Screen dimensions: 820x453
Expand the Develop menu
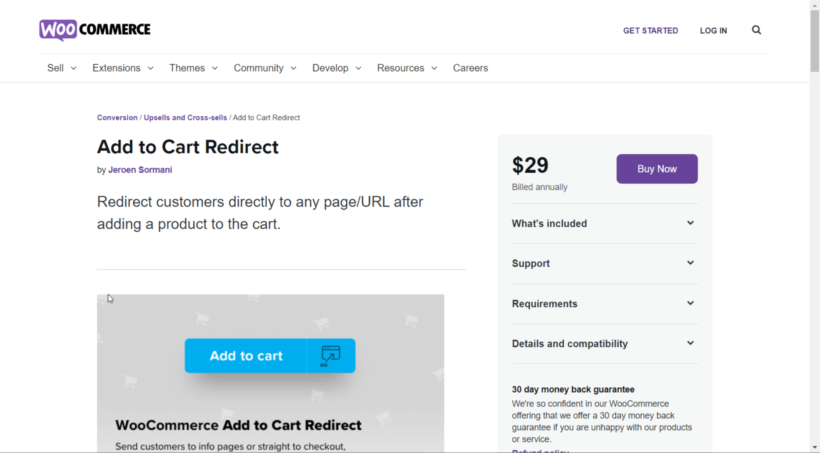coord(337,68)
